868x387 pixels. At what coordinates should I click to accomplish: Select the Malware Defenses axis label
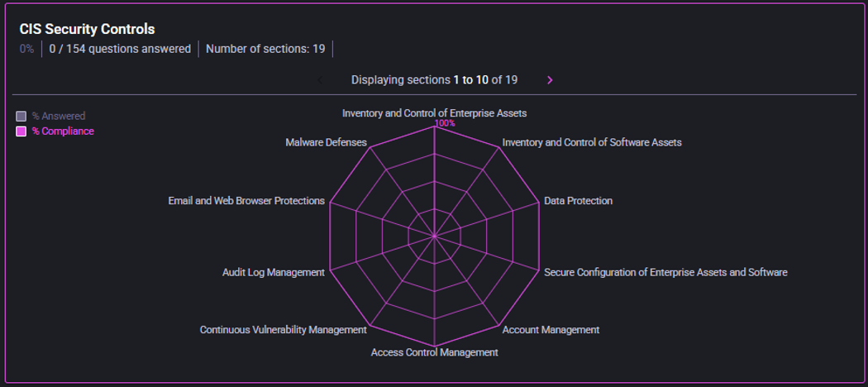click(x=326, y=142)
